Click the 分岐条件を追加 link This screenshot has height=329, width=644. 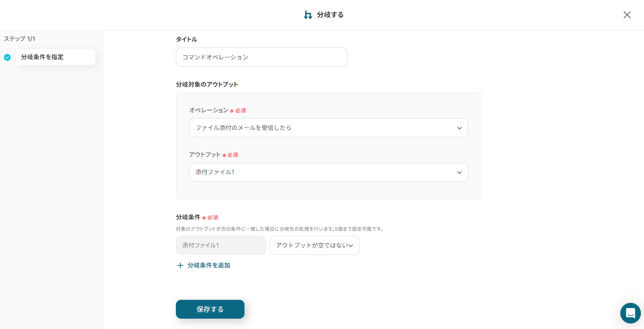pyautogui.click(x=208, y=265)
